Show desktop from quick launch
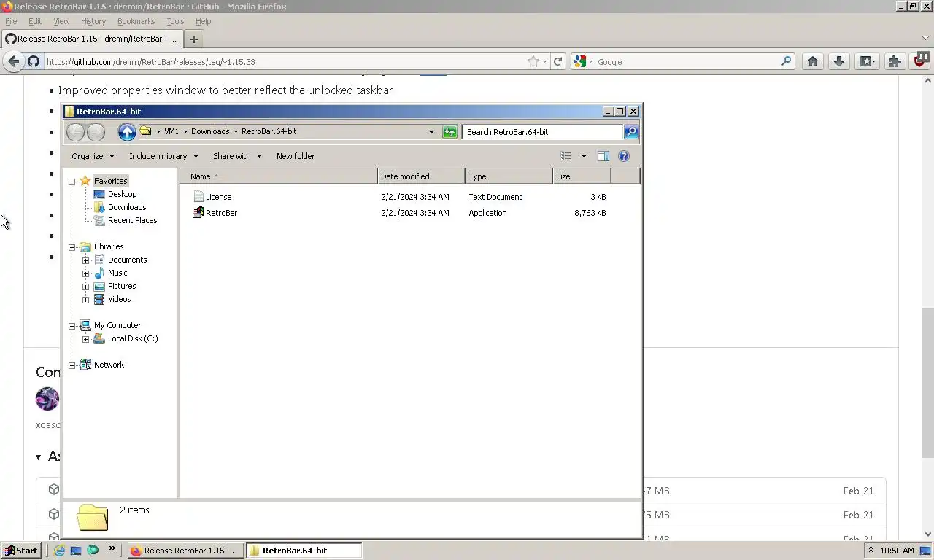The height and width of the screenshot is (560, 934). coord(76,551)
